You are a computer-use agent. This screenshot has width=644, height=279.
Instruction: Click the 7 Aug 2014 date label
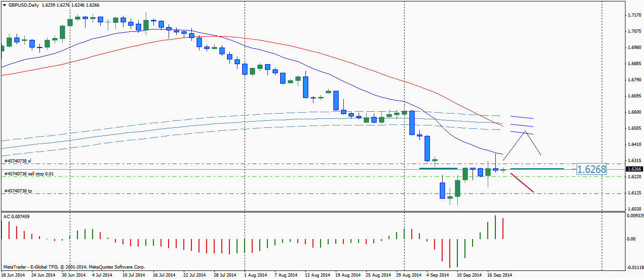(285, 275)
